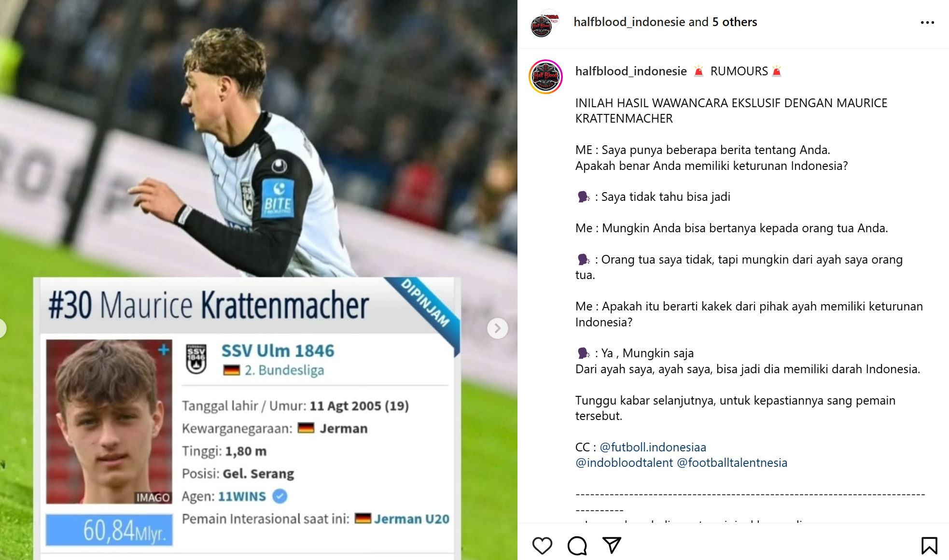Click the Maurice Krattenmacher post image

259,280
